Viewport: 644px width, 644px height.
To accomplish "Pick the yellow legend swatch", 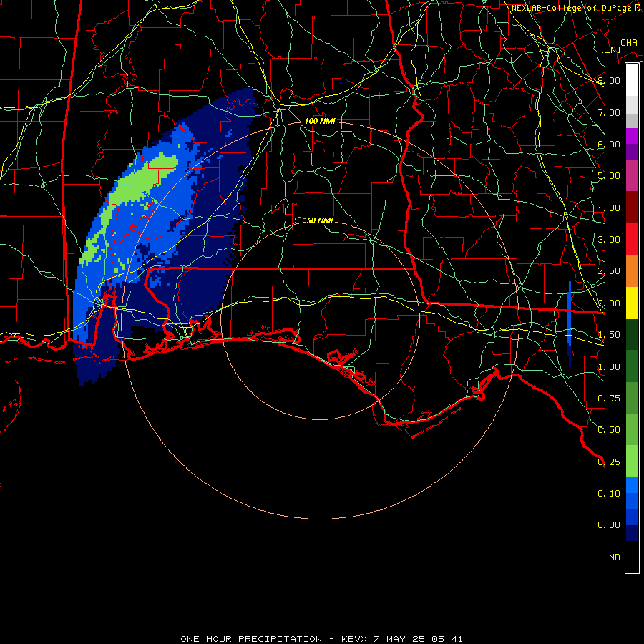I will [632, 303].
